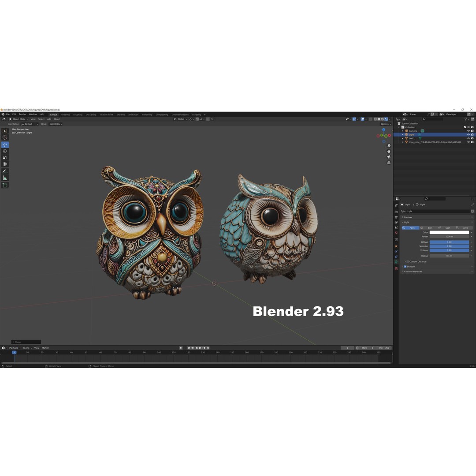Switch to the Modeling workspace tab
476x476 pixels.
point(65,115)
